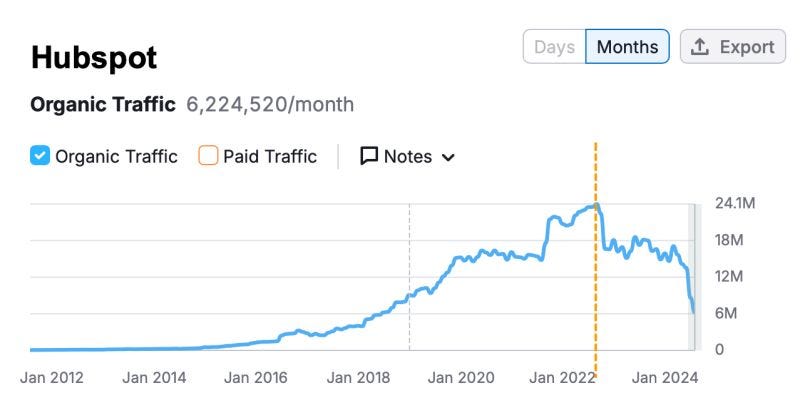Click the Jan 2024 axis label

click(x=665, y=378)
